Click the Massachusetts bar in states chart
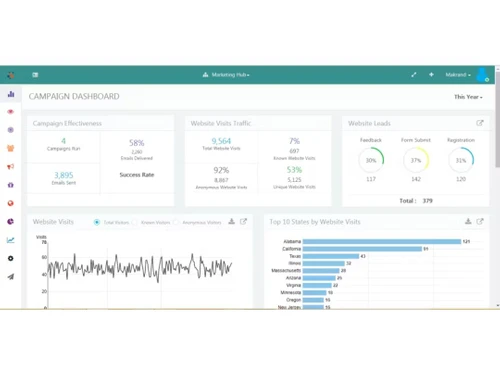This screenshot has width=500, height=375. 321,270
